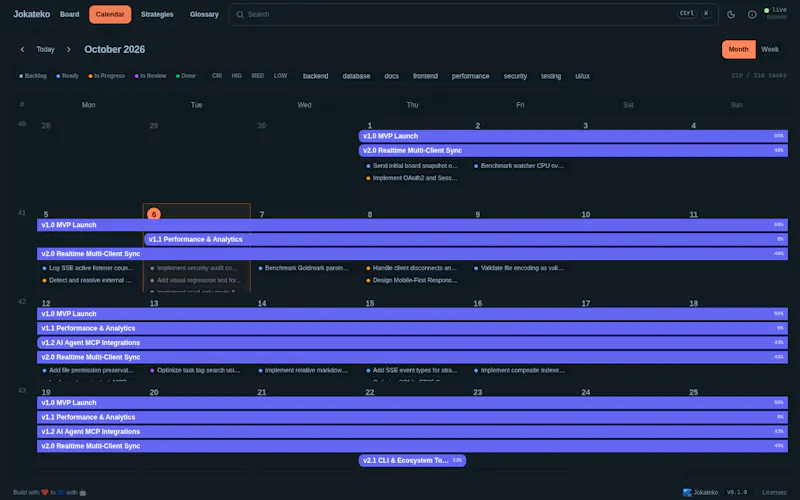Open task 'Implement OAuth2 and Sess...'
800x500 pixels.
pos(412,178)
